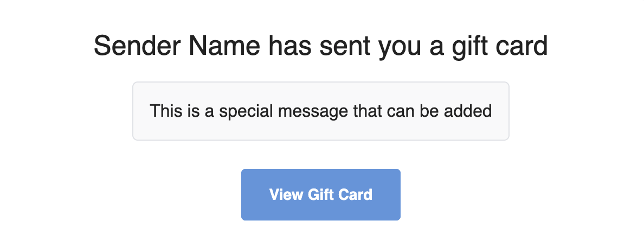The image size is (644, 252).
Task: Click the word "card" ending the heading
Action: point(521,46)
